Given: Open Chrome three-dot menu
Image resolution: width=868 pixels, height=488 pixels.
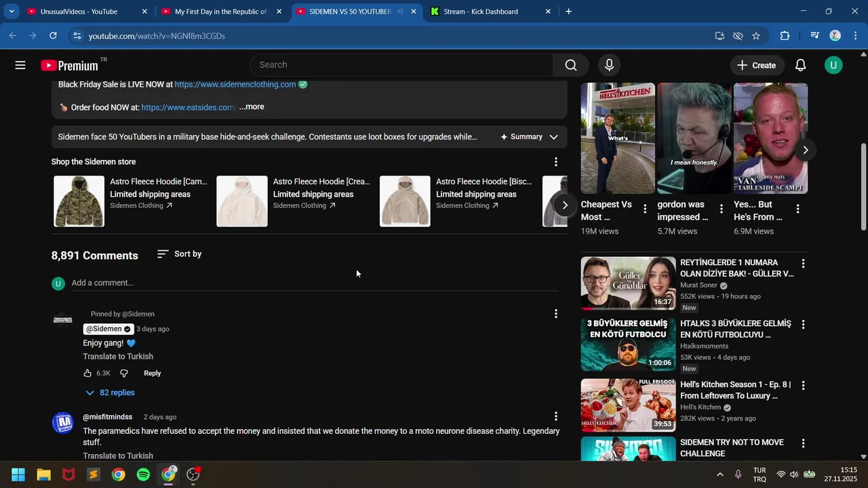Looking at the screenshot, I should 855,36.
